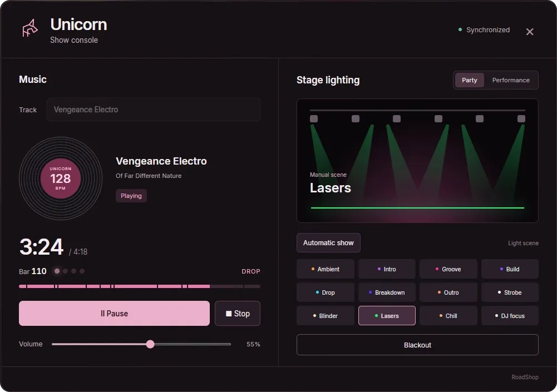Click the RoadShop footer text
Viewport: 557px width, 392px height.
pos(525,377)
